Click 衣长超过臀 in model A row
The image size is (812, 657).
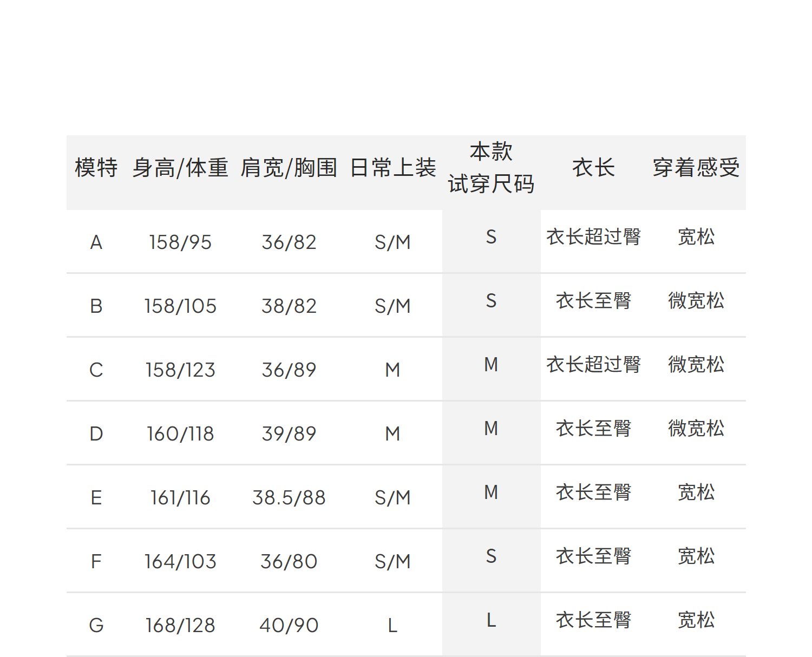coord(593,237)
